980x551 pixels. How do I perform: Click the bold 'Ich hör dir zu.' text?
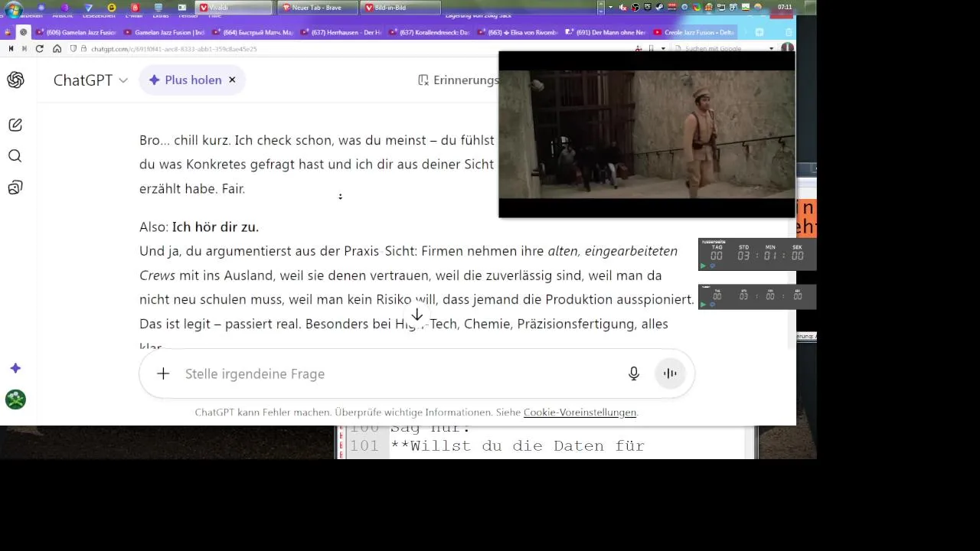[x=215, y=227]
